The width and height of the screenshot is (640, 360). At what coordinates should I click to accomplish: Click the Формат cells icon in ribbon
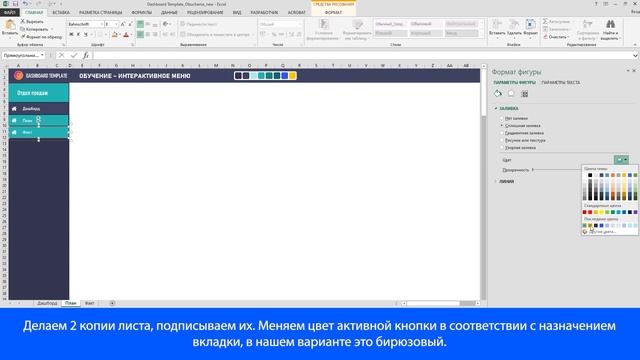[x=530, y=24]
